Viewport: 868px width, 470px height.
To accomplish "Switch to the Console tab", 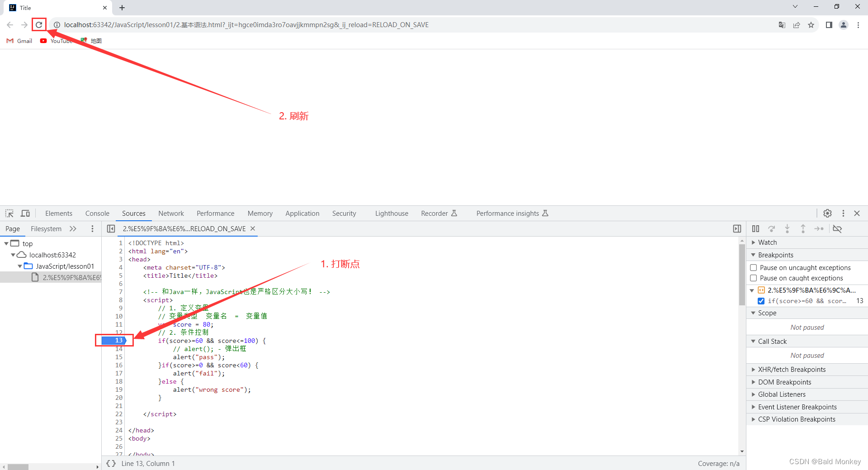I will (x=97, y=214).
